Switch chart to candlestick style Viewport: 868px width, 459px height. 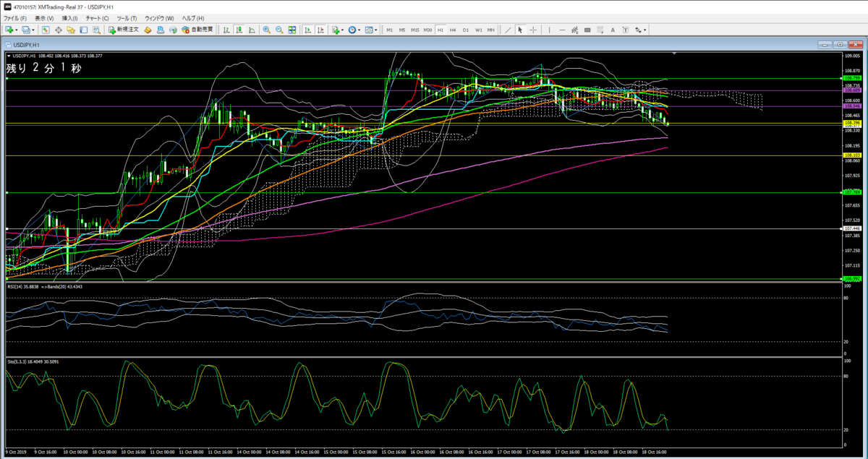tap(239, 30)
